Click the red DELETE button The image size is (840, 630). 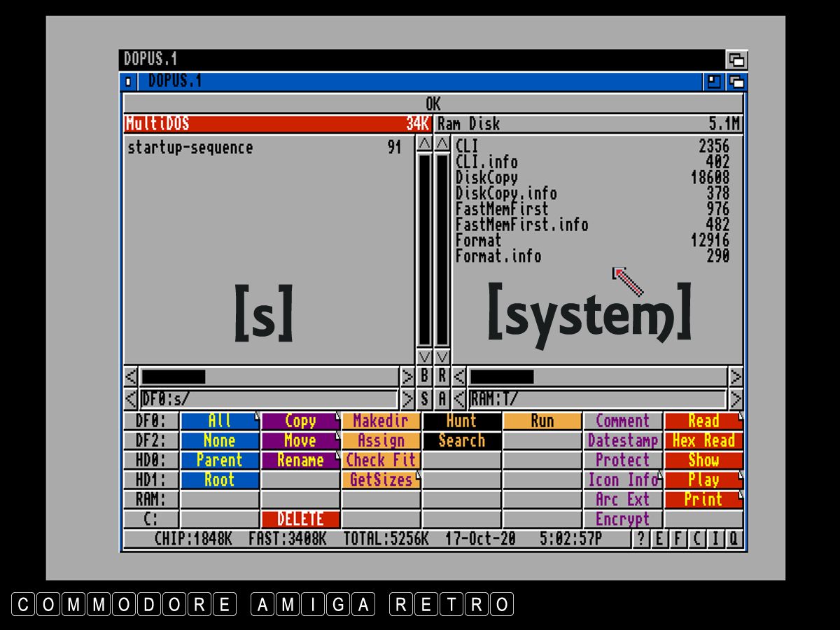coord(300,519)
